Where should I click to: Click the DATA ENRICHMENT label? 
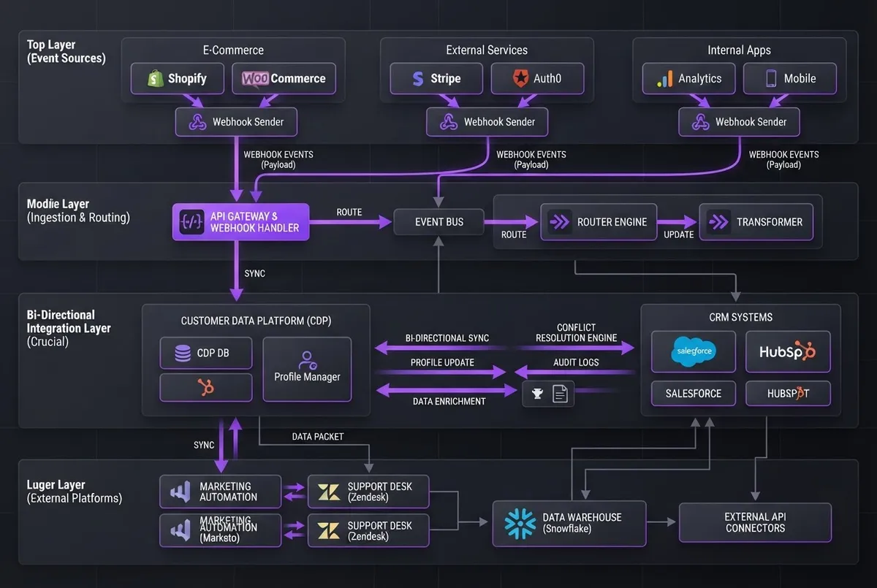click(x=449, y=401)
